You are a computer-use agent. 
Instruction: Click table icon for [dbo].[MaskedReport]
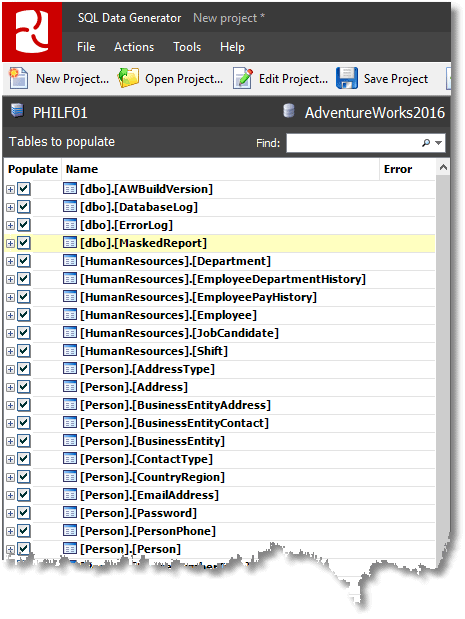coord(70,242)
